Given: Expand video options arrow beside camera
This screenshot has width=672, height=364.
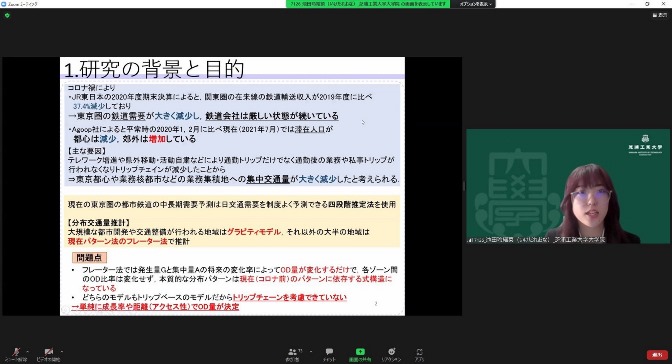Looking at the screenshot, I should [62, 351].
